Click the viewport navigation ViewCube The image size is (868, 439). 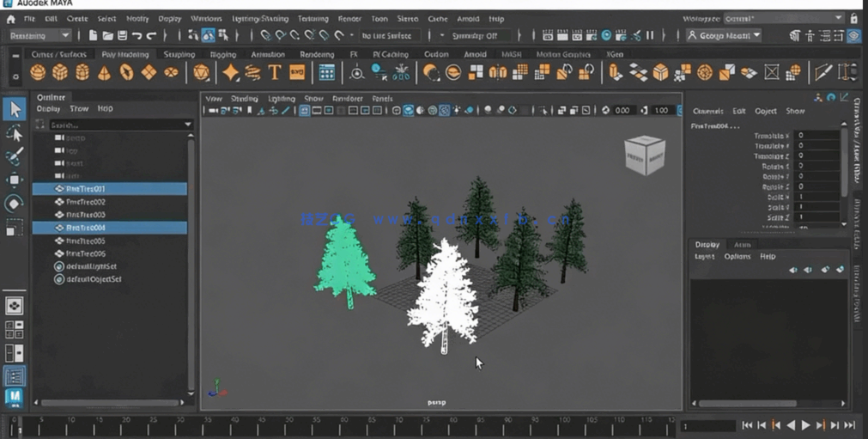tap(644, 155)
